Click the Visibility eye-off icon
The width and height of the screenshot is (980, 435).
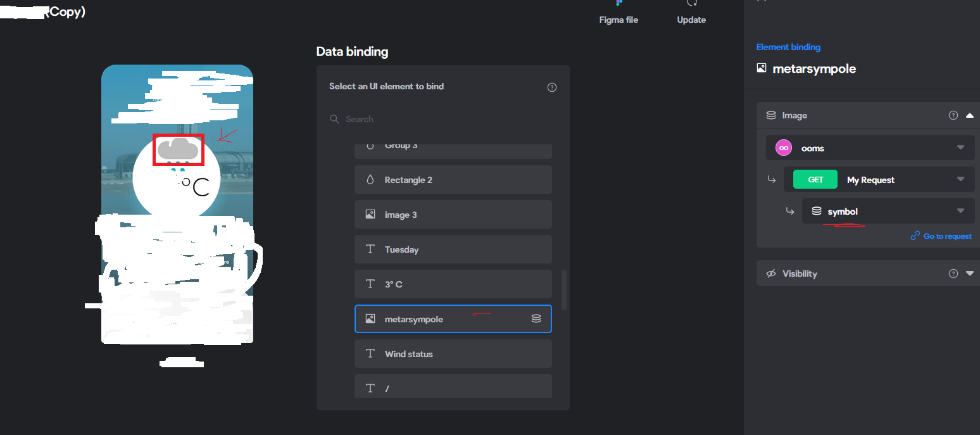(771, 274)
